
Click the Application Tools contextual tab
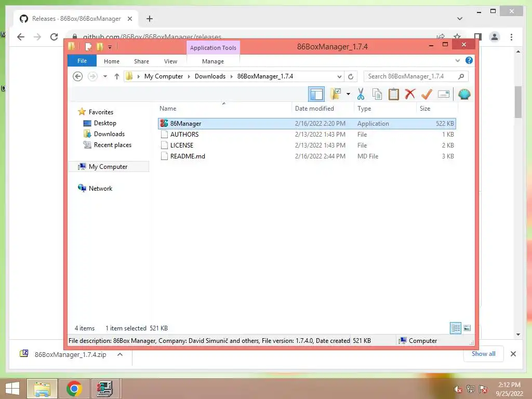(x=213, y=47)
